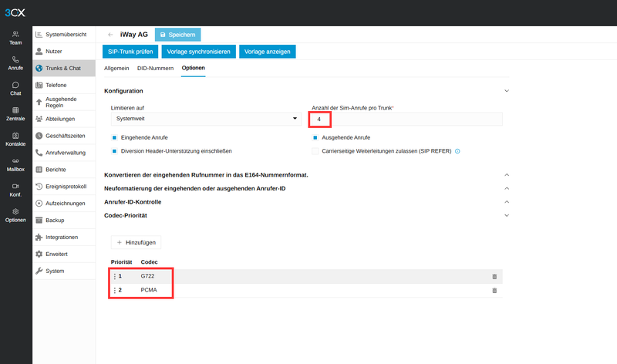Viewport: 617px width, 364px height.
Task: Expand Neuformatierung der Anrufer-ID section
Action: 507,188
